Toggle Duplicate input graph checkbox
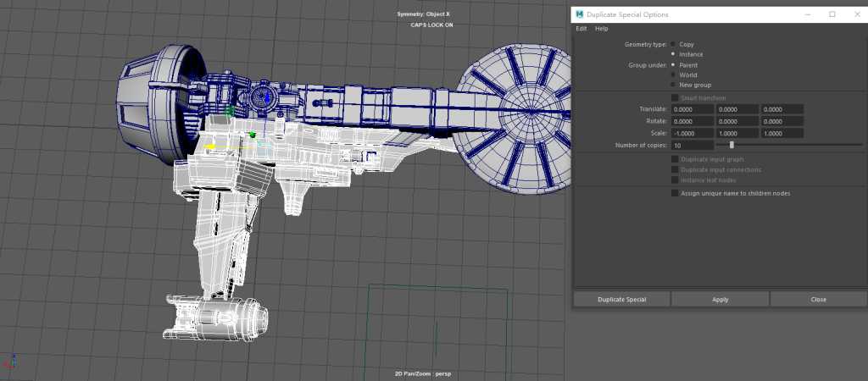This screenshot has height=381, width=868. pyautogui.click(x=674, y=159)
